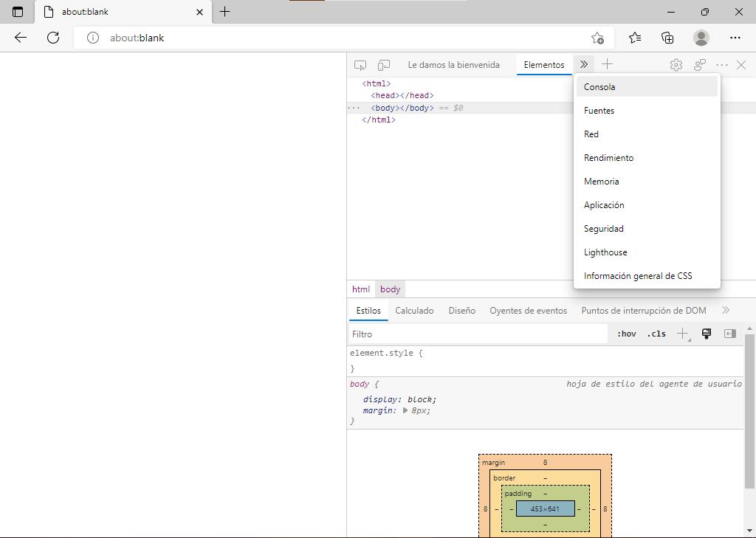The height and width of the screenshot is (538, 756).
Task: Open DevTools settings gear
Action: 676,65
